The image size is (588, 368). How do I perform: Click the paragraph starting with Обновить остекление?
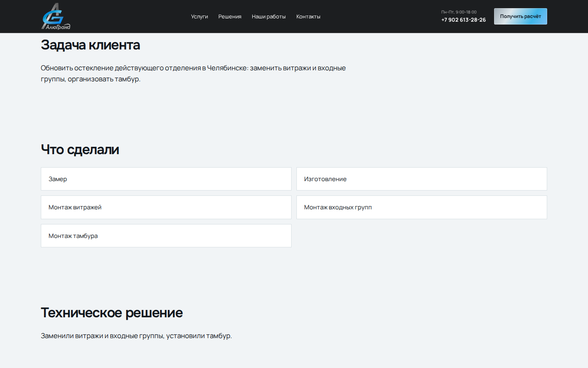(x=193, y=74)
